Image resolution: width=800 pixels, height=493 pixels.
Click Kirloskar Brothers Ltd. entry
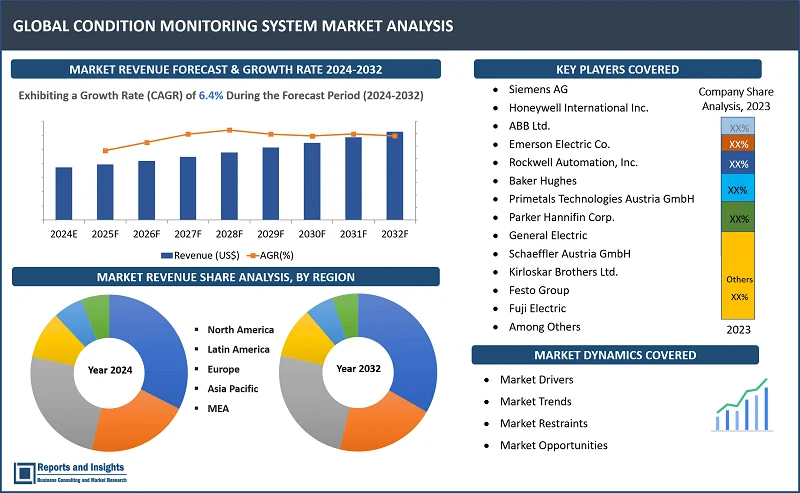pyautogui.click(x=563, y=272)
